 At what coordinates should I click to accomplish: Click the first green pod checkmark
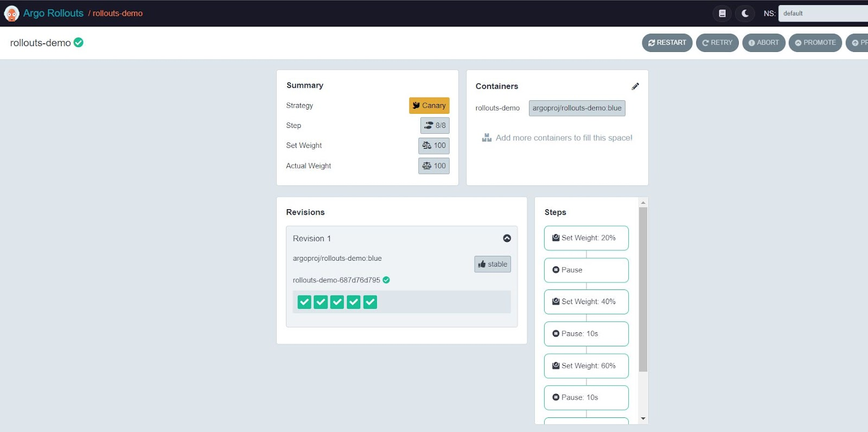point(304,302)
